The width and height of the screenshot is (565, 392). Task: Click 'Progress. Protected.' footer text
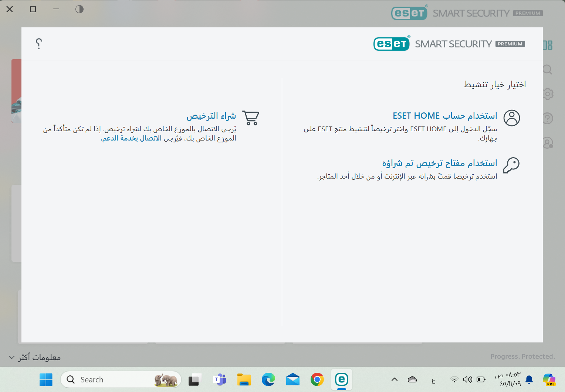pos(523,356)
